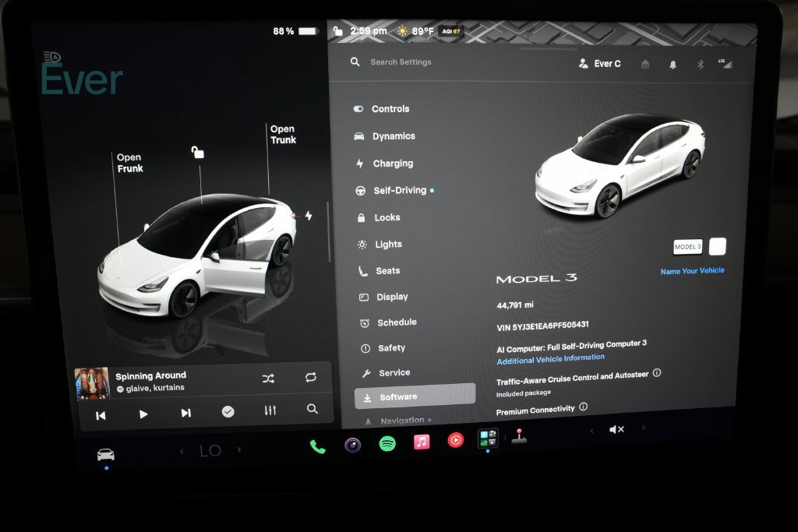The height and width of the screenshot is (532, 798).
Task: Tap info icon next to Premium Connectivity
Action: coord(583,407)
